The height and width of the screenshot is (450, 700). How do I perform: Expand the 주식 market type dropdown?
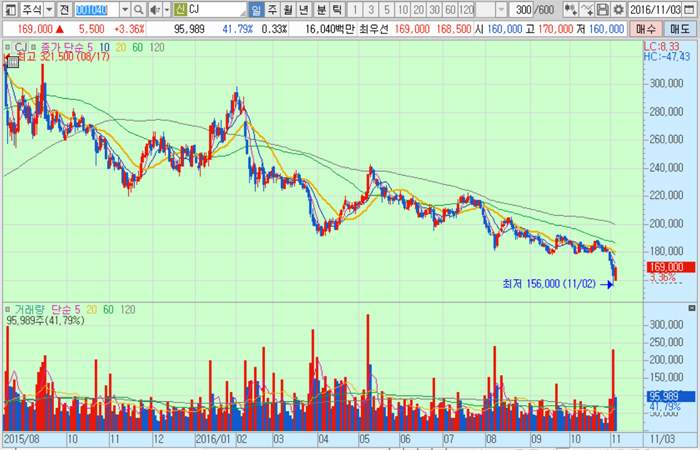pos(49,9)
